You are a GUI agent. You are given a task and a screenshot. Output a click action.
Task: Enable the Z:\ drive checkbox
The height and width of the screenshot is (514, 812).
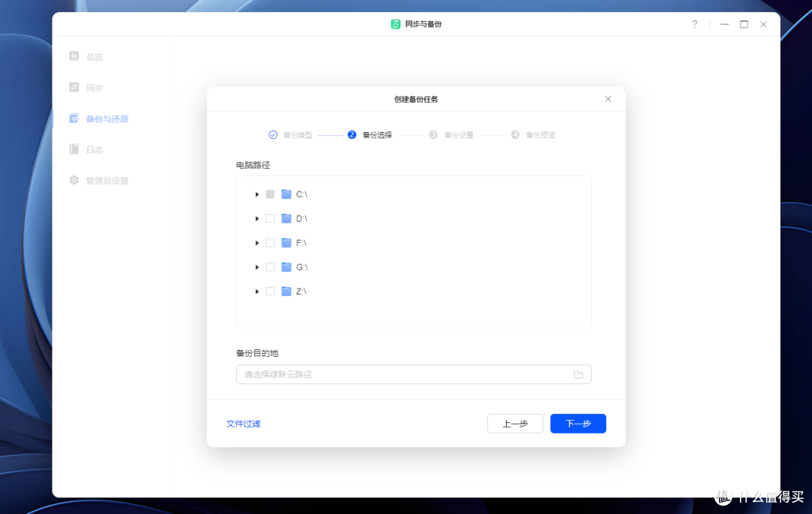click(x=271, y=291)
